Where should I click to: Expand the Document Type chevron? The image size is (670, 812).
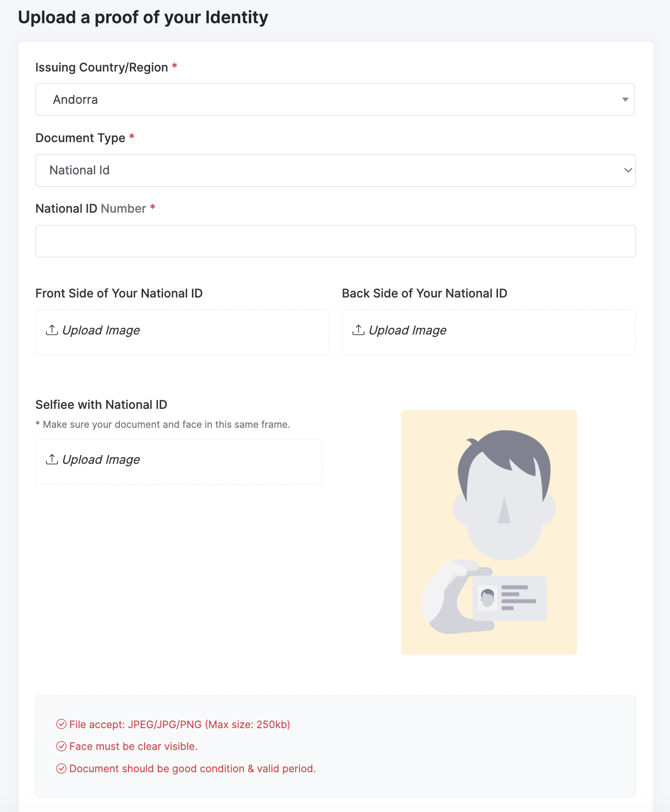click(628, 170)
